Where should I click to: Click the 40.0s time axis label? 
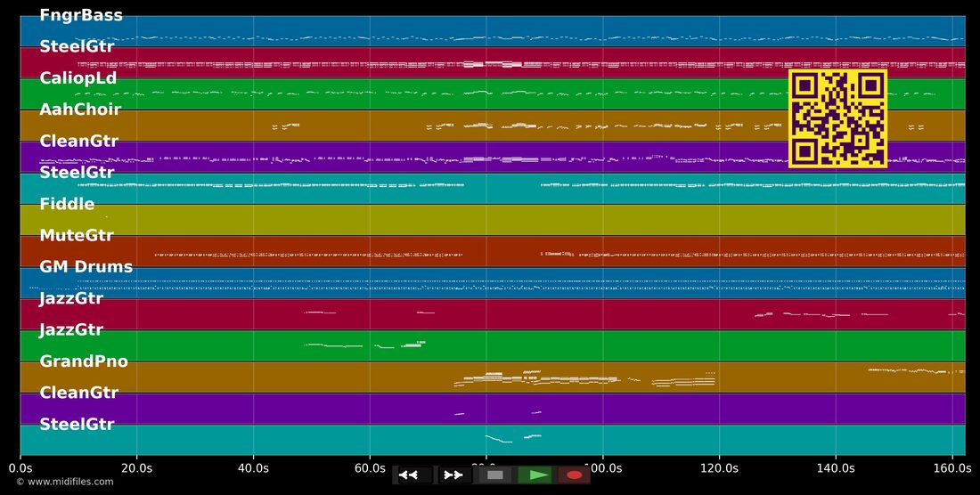coord(253,467)
